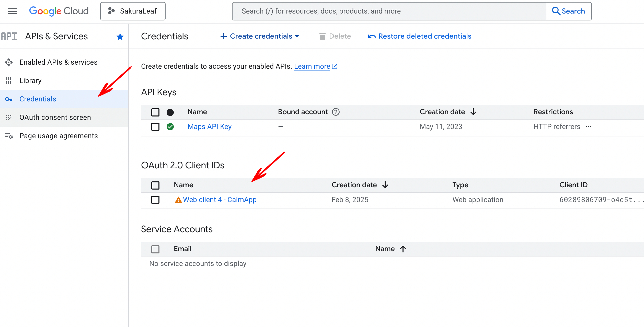Open Web client 4 - CalmApp link
The height and width of the screenshot is (327, 644).
click(x=220, y=200)
